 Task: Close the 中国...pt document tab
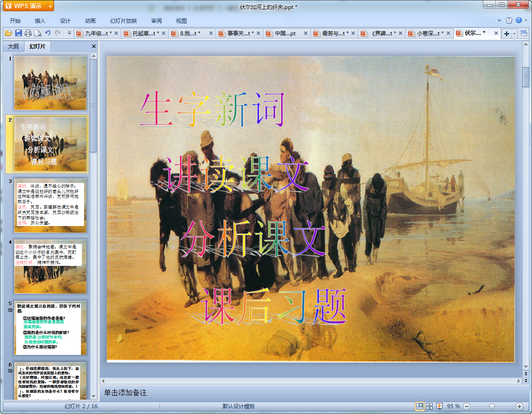tap(306, 33)
